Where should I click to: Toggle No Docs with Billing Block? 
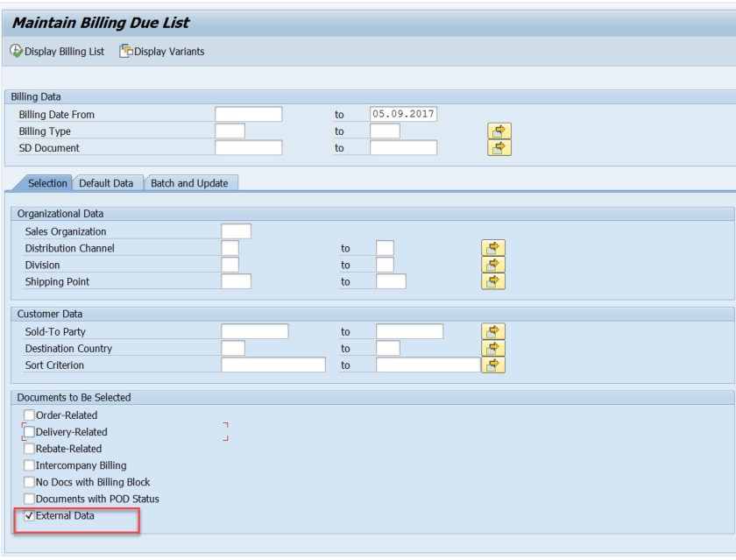point(29,482)
